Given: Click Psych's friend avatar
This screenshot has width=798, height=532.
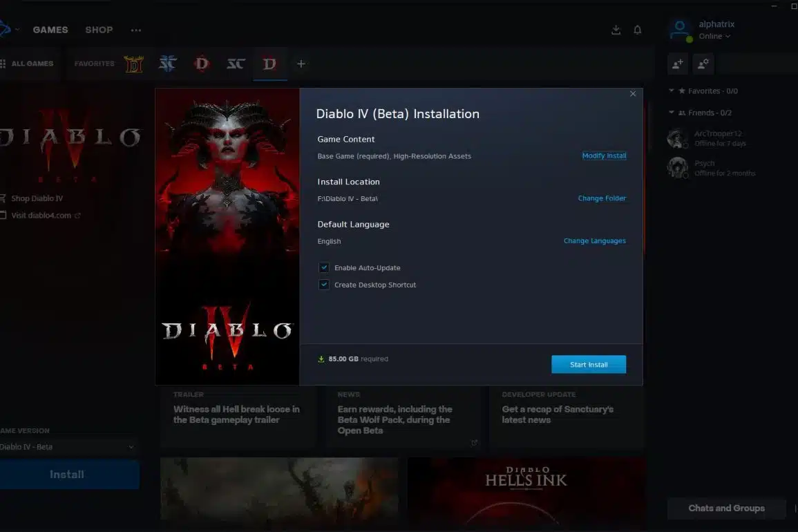Looking at the screenshot, I should pos(677,167).
